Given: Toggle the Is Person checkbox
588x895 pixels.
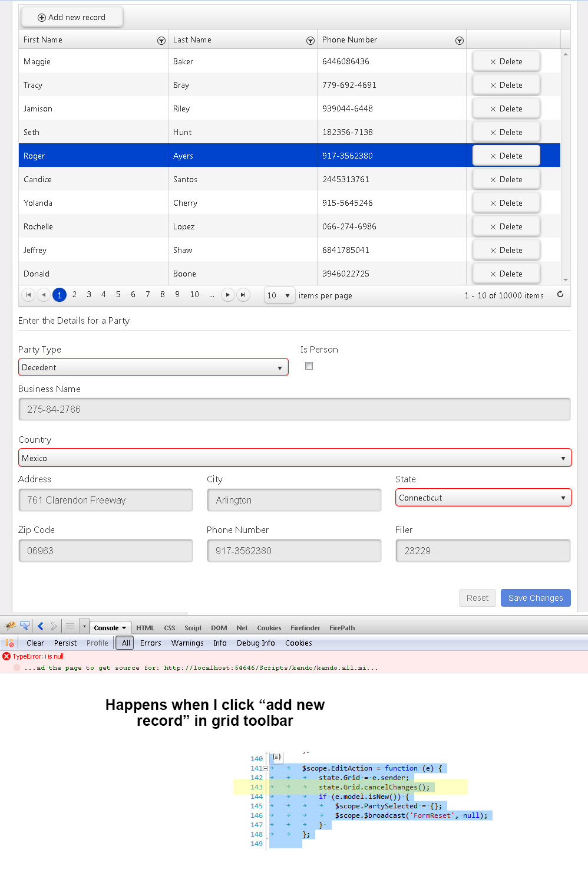Looking at the screenshot, I should tap(309, 366).
